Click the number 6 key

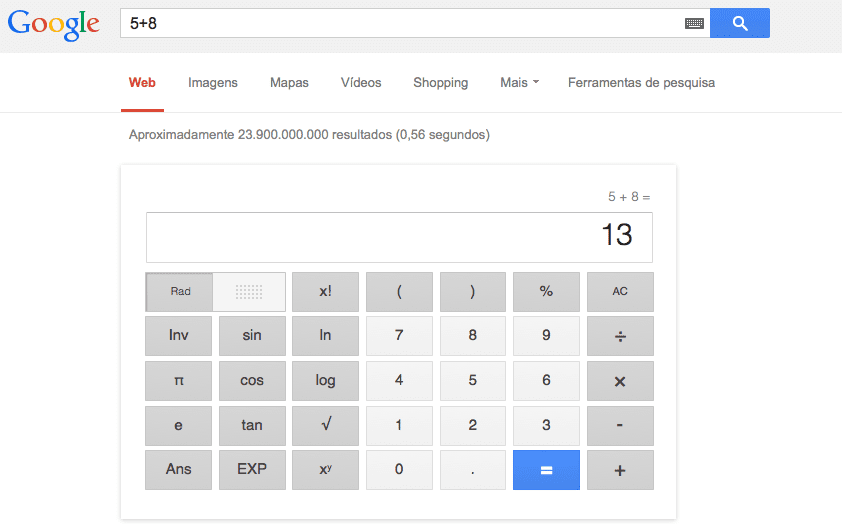[546, 381]
